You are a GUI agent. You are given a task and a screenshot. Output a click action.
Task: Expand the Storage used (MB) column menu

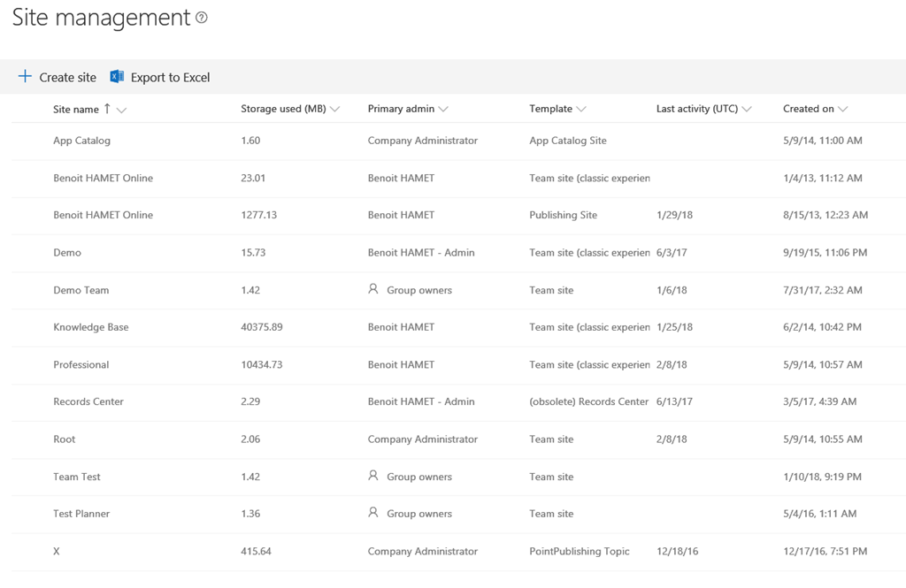pos(334,110)
